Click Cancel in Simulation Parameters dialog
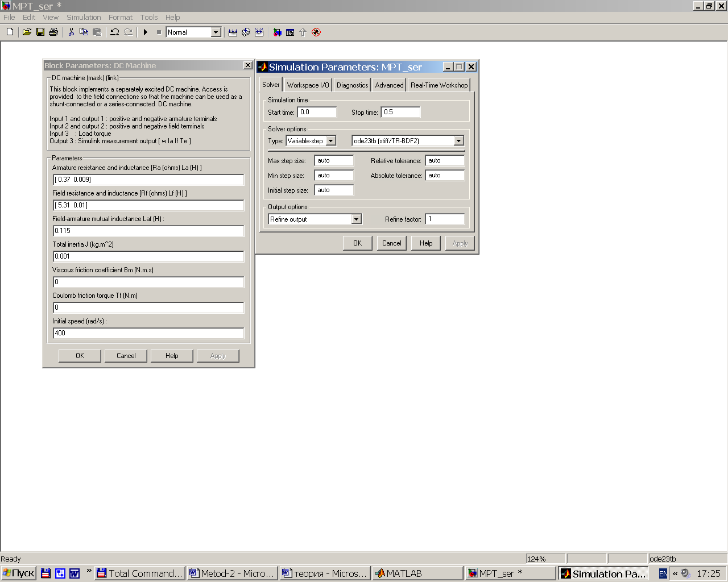Image resolution: width=728 pixels, height=582 pixels. click(391, 243)
